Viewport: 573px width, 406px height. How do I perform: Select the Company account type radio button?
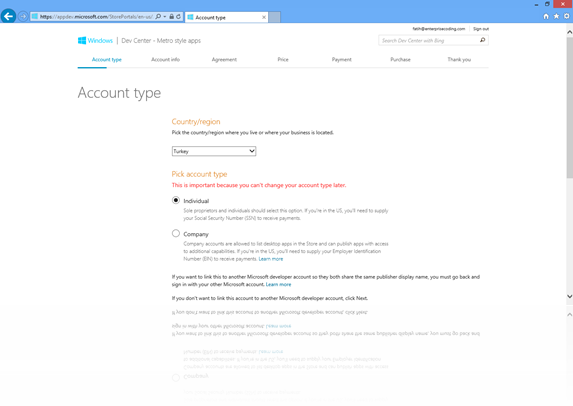pyautogui.click(x=176, y=233)
